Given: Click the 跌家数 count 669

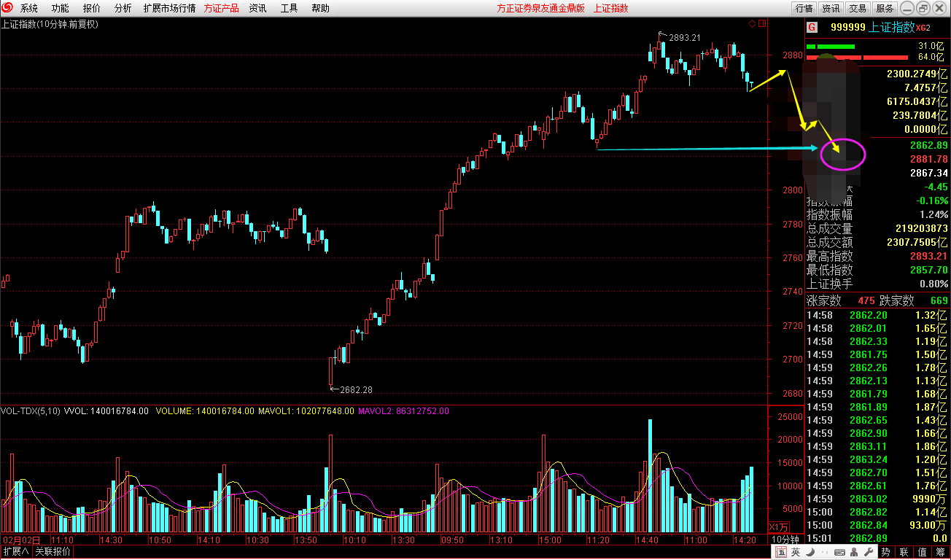Looking at the screenshot, I should [939, 300].
